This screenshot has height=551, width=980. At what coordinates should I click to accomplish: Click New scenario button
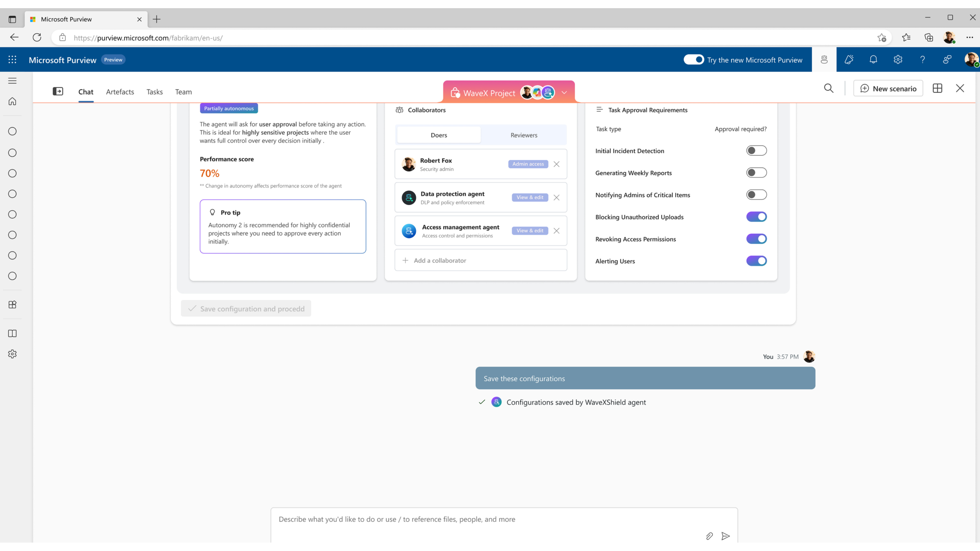(x=888, y=88)
